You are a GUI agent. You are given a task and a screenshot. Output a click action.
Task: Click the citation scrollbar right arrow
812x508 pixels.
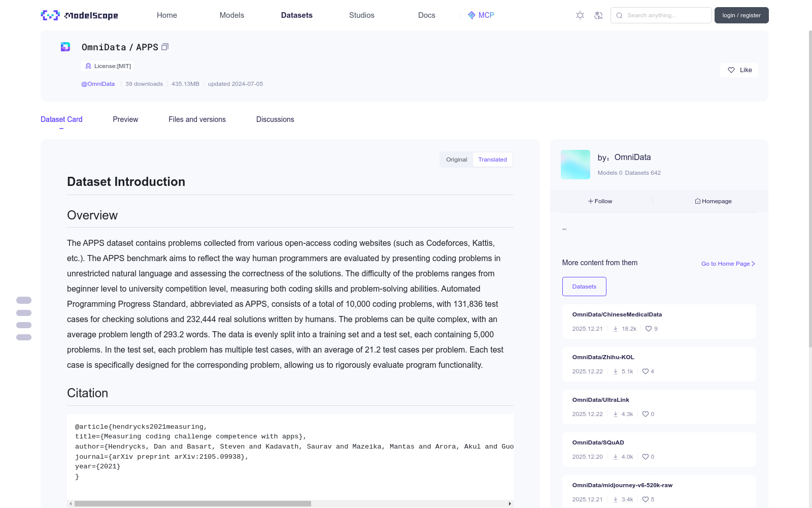[510, 504]
